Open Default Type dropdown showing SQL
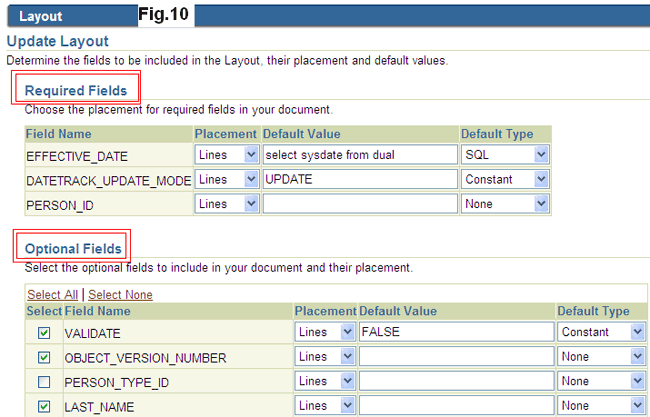650x417 pixels. point(505,155)
